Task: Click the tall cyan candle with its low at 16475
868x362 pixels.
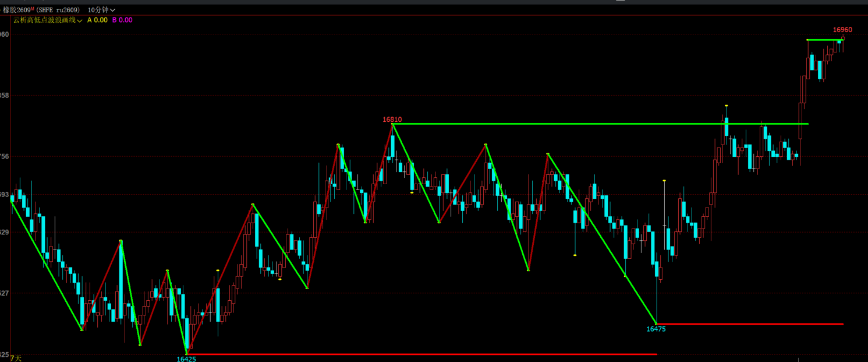Action: 657,291
